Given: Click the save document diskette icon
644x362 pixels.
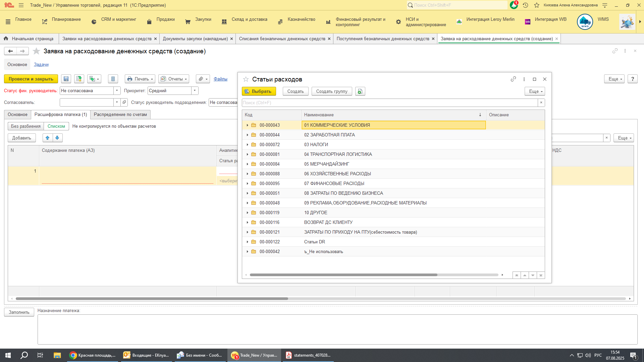Looking at the screenshot, I should point(66,79).
